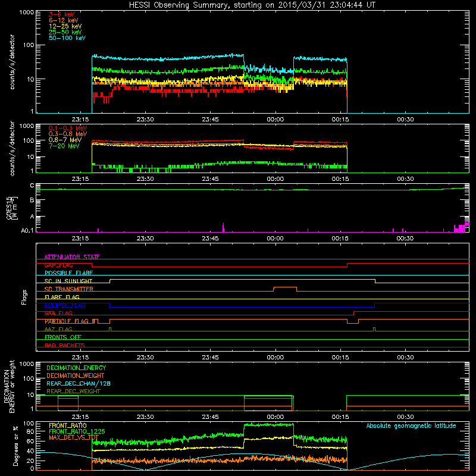This screenshot has width=476, height=476.
Task: Select the 6-12 keV legend label
Action: (x=64, y=20)
